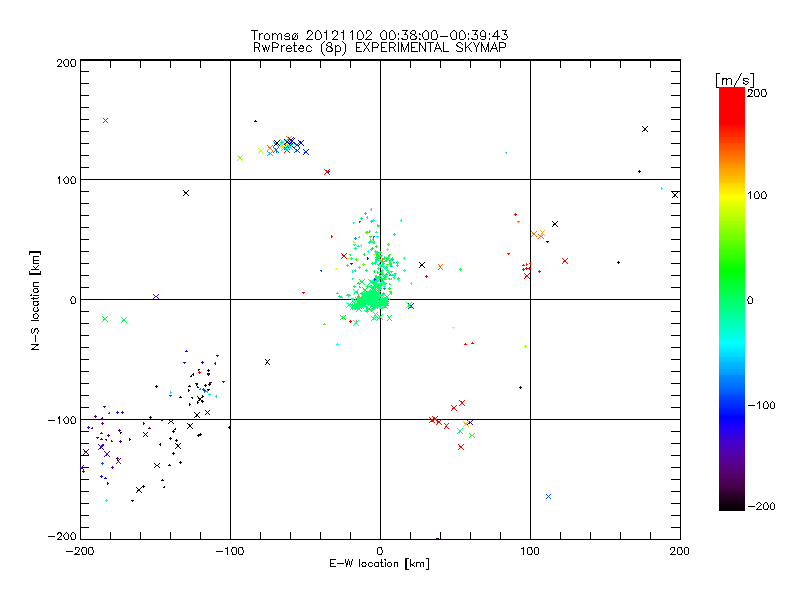800x600 pixels.
Task: Click the colorbar '0' label
Action: pyautogui.click(x=750, y=301)
